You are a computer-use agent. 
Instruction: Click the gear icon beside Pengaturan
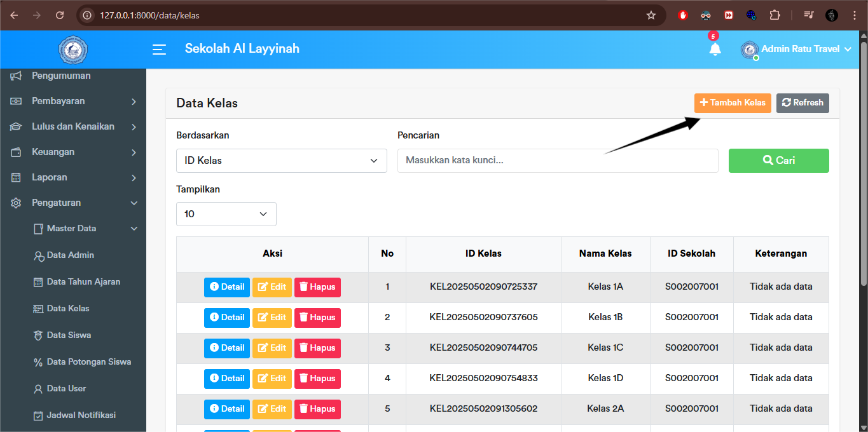pos(15,202)
